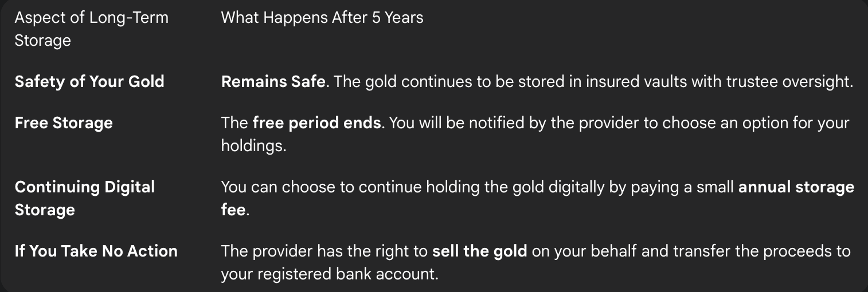Image resolution: width=868 pixels, height=292 pixels.
Task: Click the word 'Storage' under 'Aspect of Long-Term'
Action: coord(43,41)
